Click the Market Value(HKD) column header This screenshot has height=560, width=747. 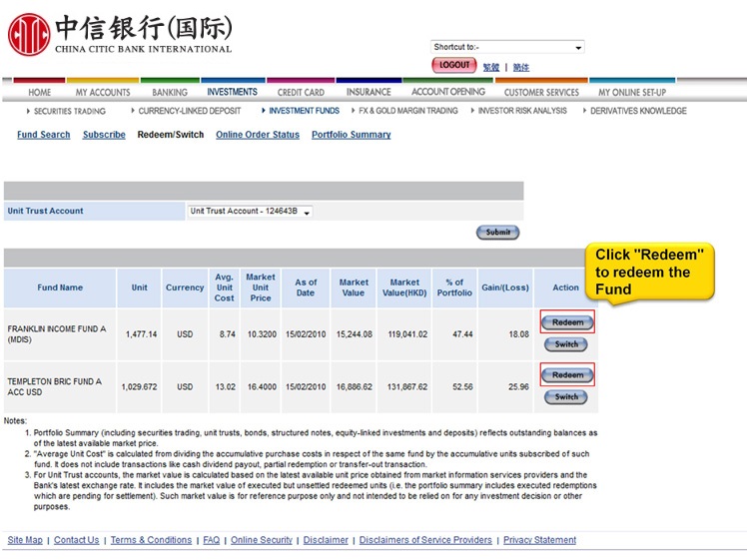[x=404, y=287]
